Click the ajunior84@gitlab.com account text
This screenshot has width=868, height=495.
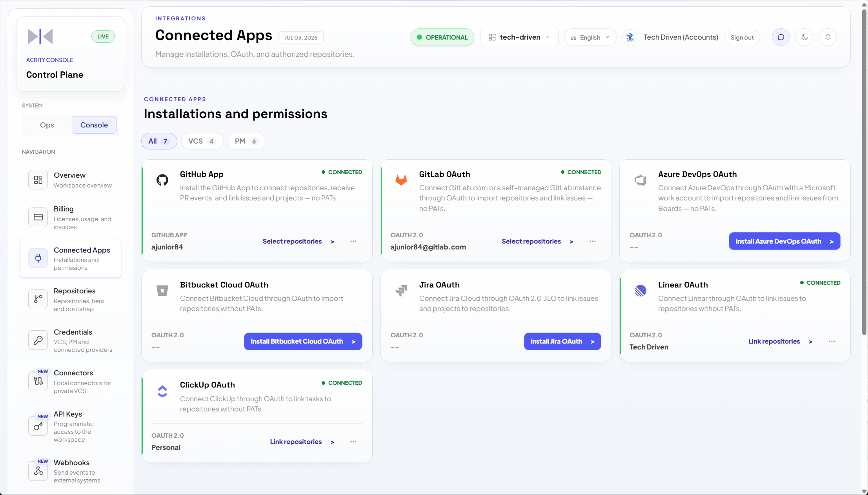pyautogui.click(x=428, y=247)
